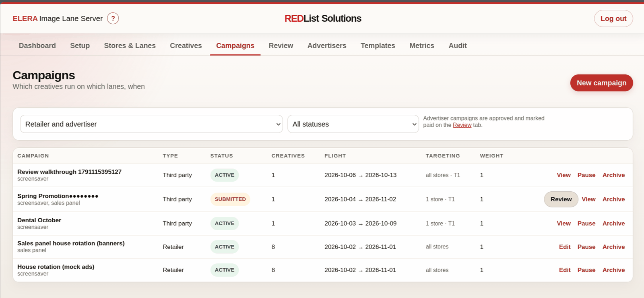Image resolution: width=644 pixels, height=298 pixels.
Task: Pause the Dental October campaign
Action: [586, 223]
